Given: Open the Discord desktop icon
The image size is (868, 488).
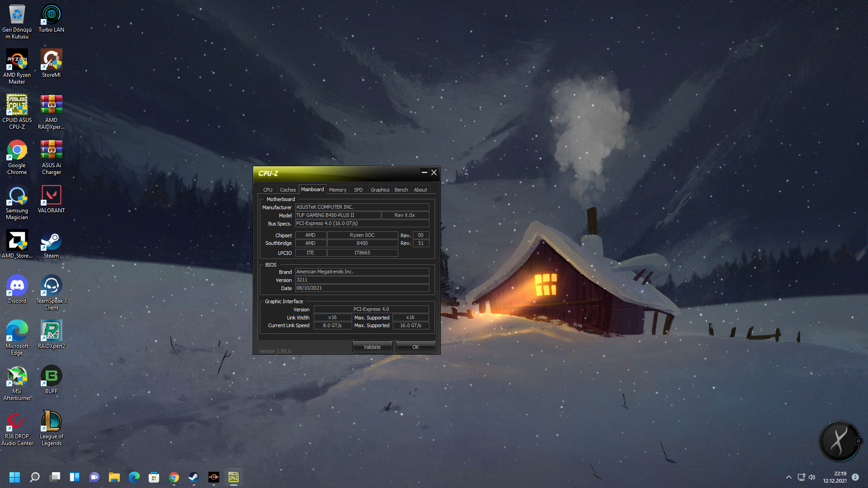Looking at the screenshot, I should [x=17, y=286].
